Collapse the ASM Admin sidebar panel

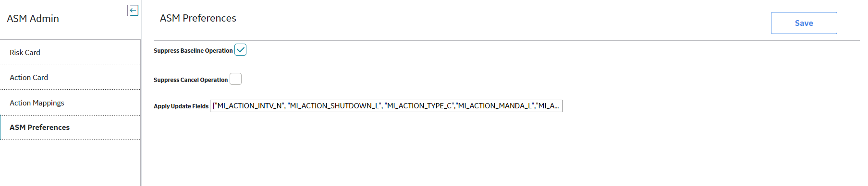(133, 10)
